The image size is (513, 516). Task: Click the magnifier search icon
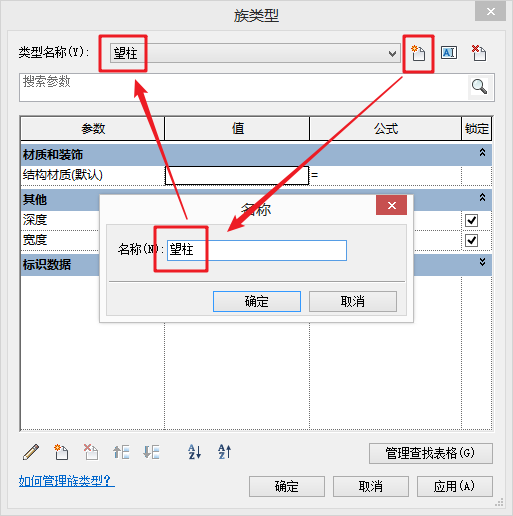point(479,87)
